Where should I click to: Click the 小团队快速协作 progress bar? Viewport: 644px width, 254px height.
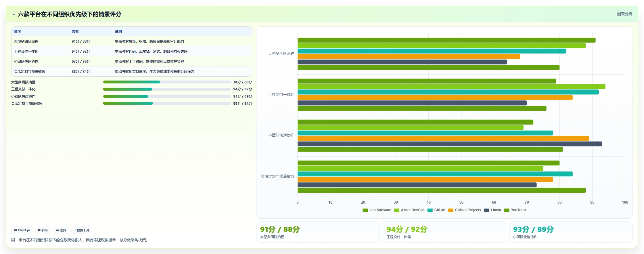pos(167,96)
